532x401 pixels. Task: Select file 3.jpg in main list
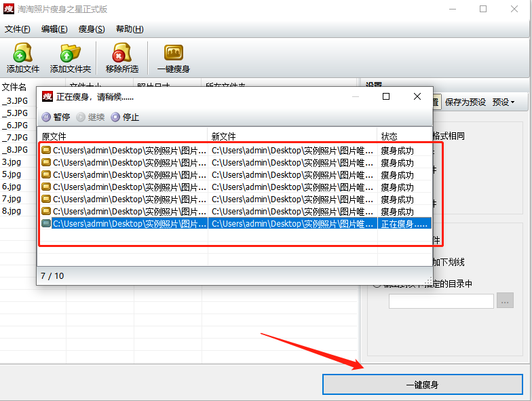coord(12,161)
